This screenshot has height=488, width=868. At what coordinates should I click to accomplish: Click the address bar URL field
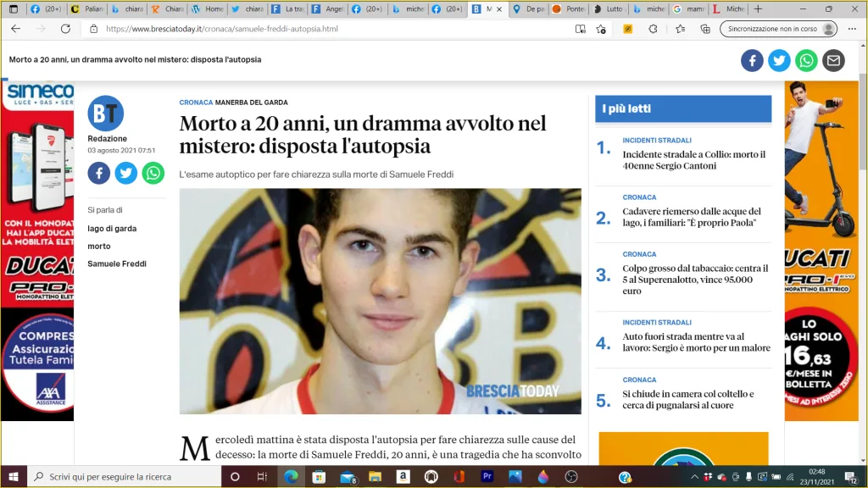pos(332,29)
